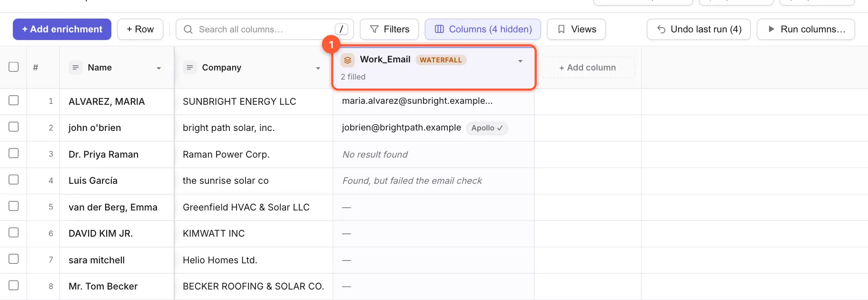Open Run columns options
This screenshot has height=300, width=868.
tap(806, 29)
